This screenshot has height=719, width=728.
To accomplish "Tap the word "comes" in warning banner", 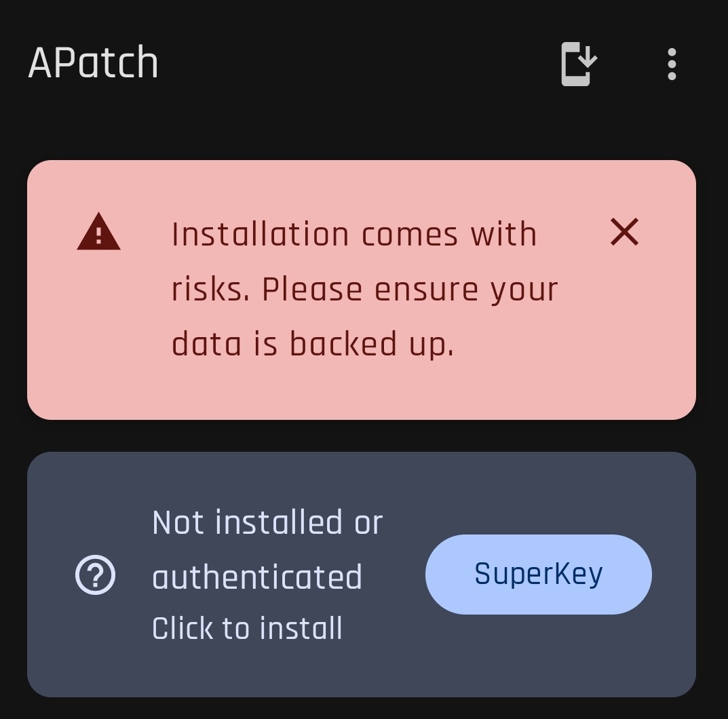I will tap(409, 235).
